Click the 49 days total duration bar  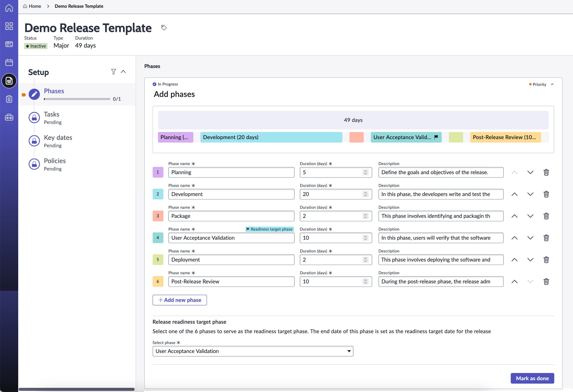[353, 120]
